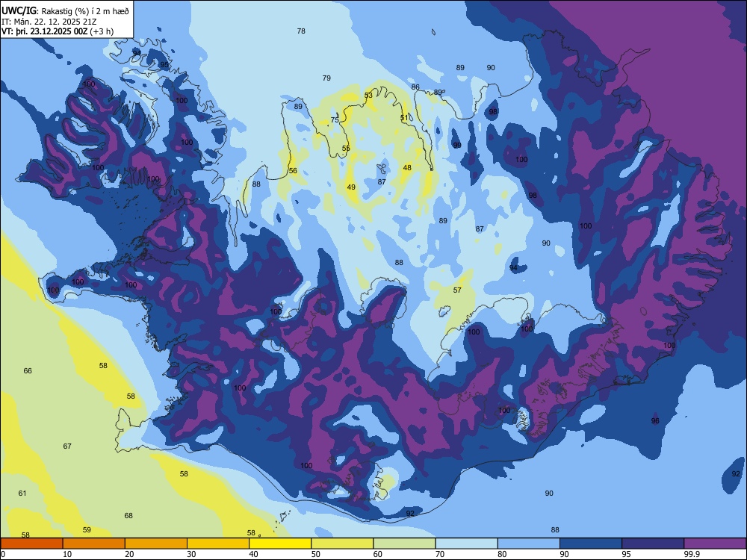Select the sky blue 80–90 legend swatch

[x=529, y=544]
